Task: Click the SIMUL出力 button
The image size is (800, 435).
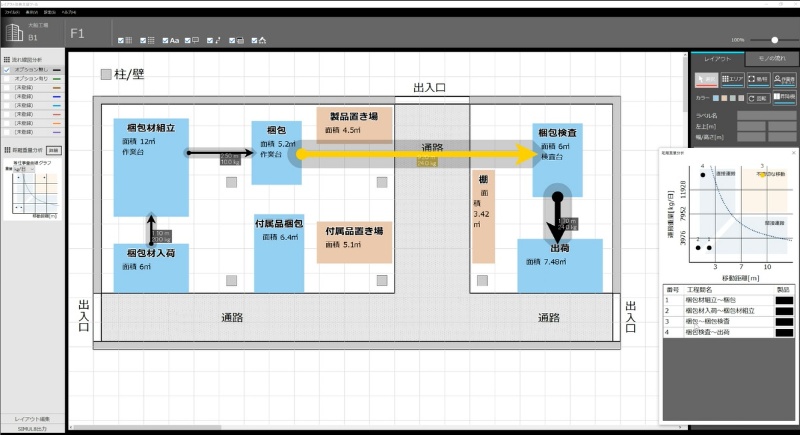Action: [33, 428]
